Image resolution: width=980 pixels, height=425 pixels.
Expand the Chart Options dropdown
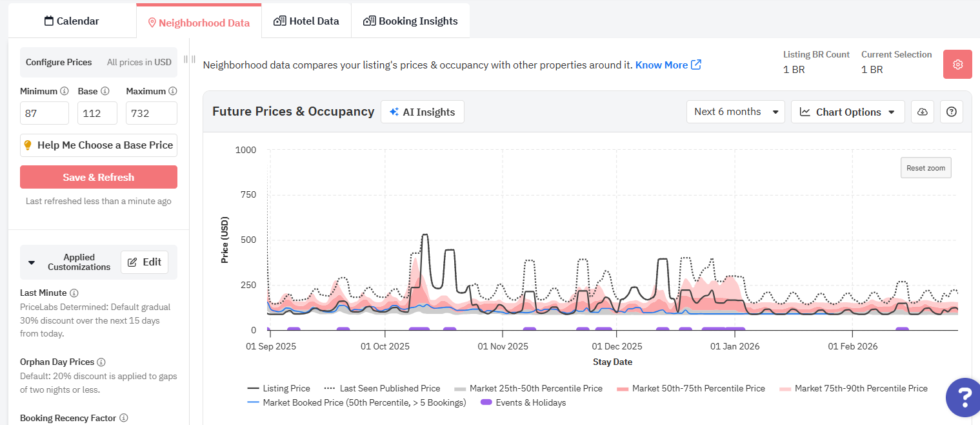(848, 112)
